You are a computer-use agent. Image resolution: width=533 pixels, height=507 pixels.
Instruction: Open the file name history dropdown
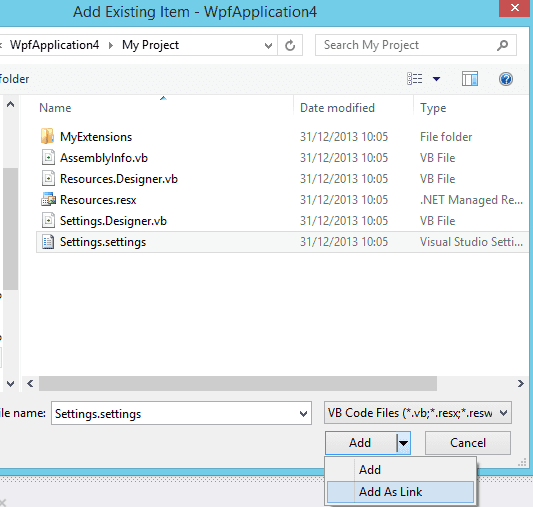click(303, 414)
